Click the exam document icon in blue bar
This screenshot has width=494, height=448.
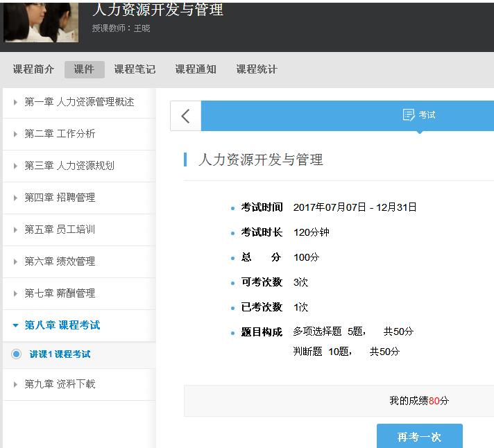click(x=409, y=115)
